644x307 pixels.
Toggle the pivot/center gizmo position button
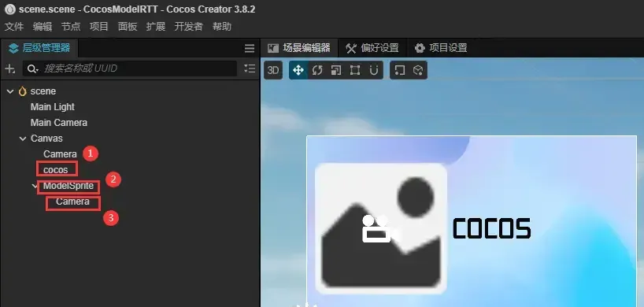399,70
